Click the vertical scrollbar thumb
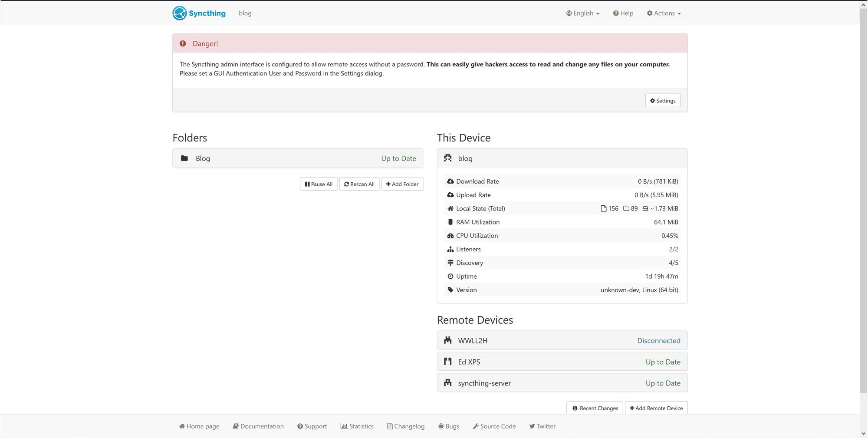868x438 pixels. pyautogui.click(x=864, y=200)
